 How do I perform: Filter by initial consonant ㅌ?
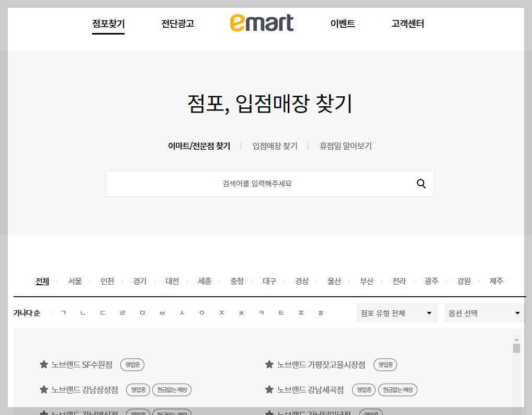click(281, 313)
